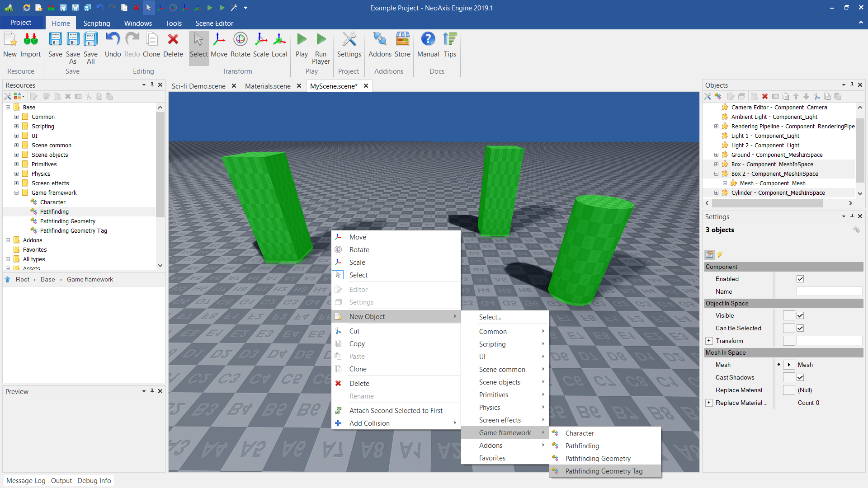Expand the Addons folder in Resources
Image resolution: width=868 pixels, height=488 pixels.
8,240
